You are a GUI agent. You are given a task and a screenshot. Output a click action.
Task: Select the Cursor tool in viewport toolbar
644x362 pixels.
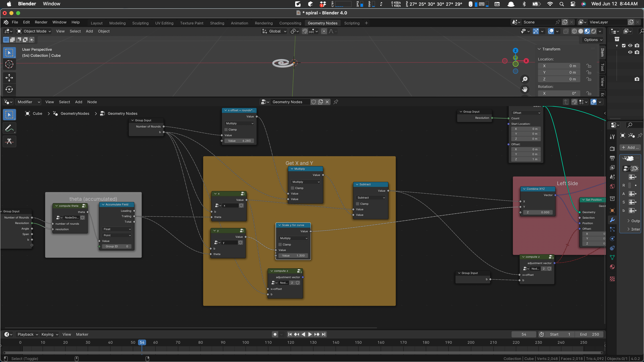point(9,65)
